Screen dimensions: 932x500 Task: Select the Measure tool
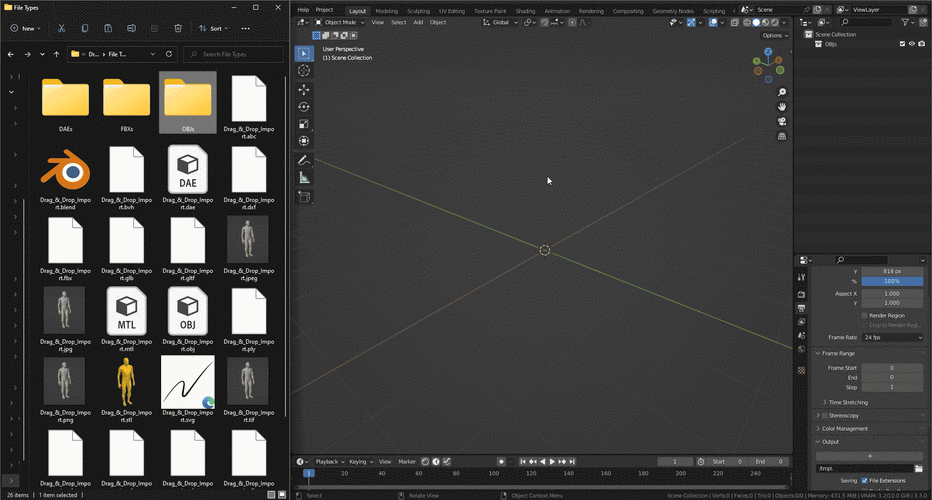tap(304, 178)
